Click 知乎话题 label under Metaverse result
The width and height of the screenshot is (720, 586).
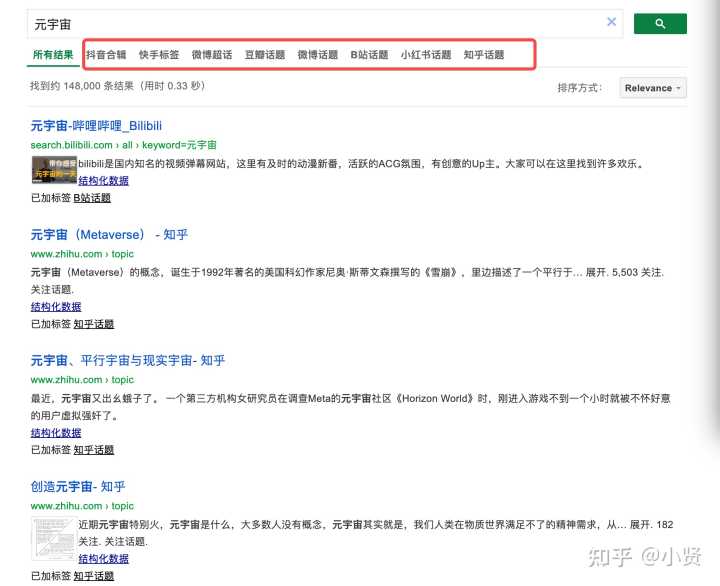point(94,324)
